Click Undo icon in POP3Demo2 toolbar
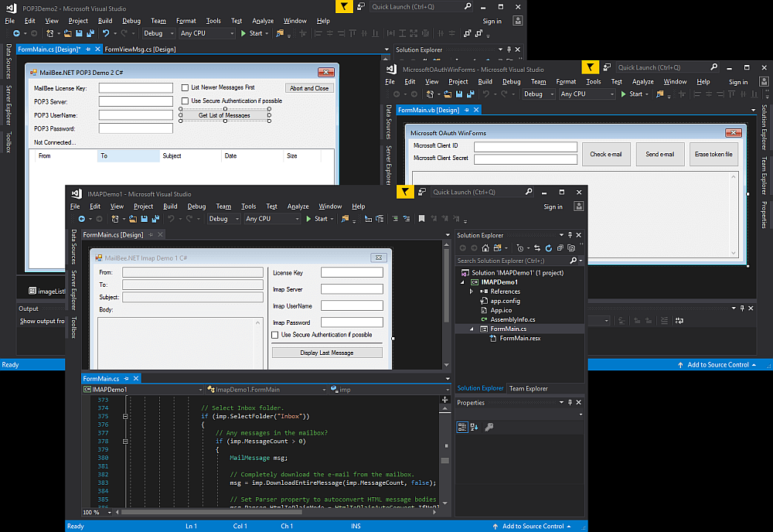Viewport: 773px width, 532px height. [106, 33]
